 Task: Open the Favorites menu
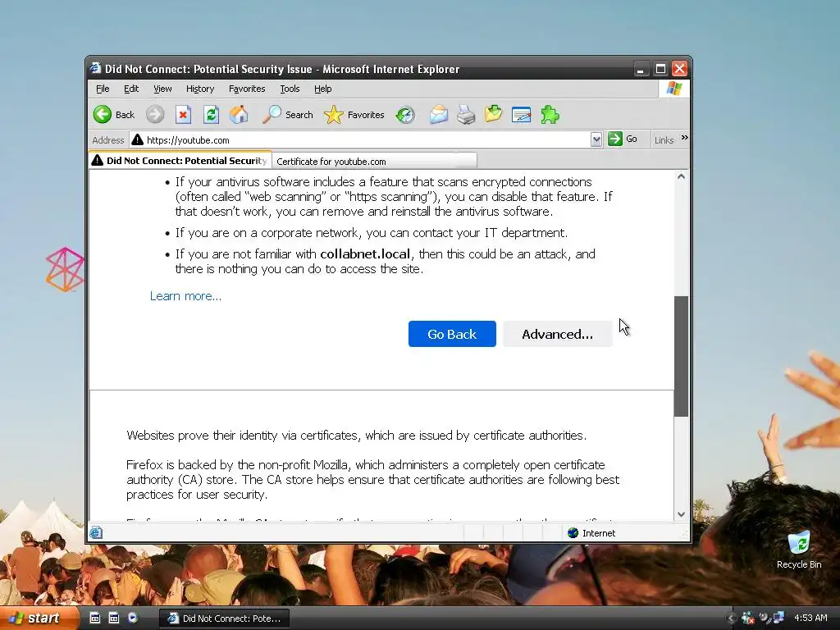[x=247, y=89]
